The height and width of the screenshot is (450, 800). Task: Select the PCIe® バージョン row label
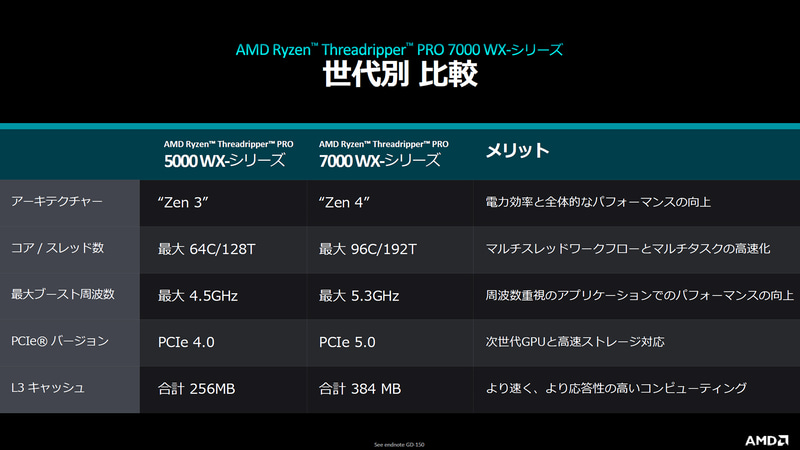coord(60,341)
